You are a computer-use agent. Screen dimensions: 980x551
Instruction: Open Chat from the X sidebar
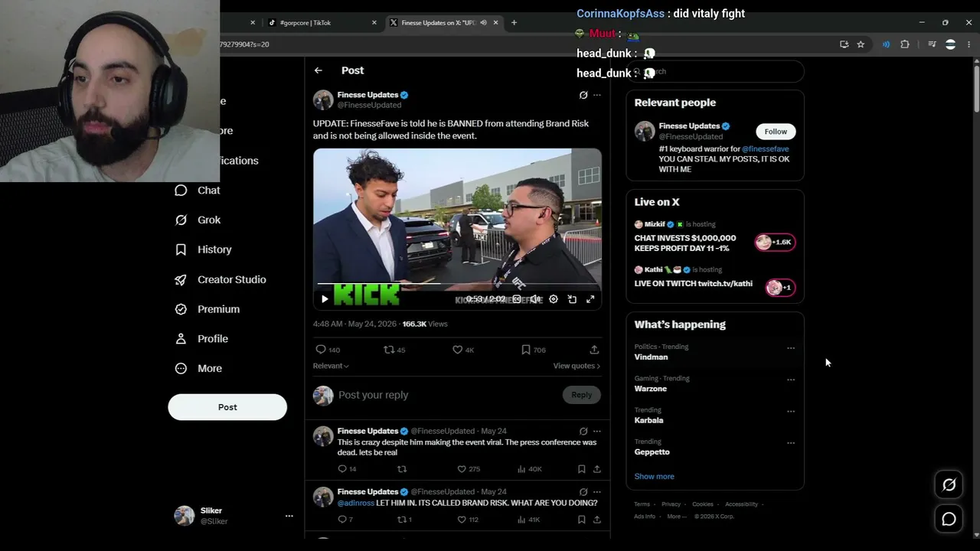pos(198,191)
